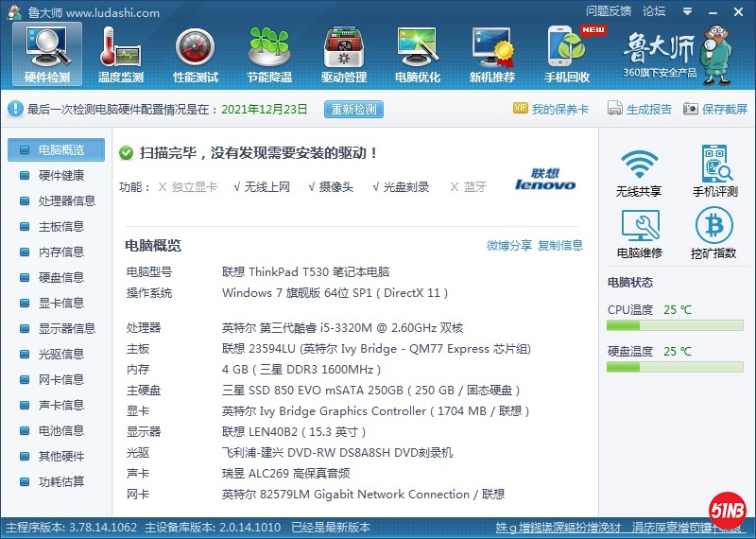Go to the 驱动管理 driver manager
756x539 pixels.
pyautogui.click(x=344, y=54)
